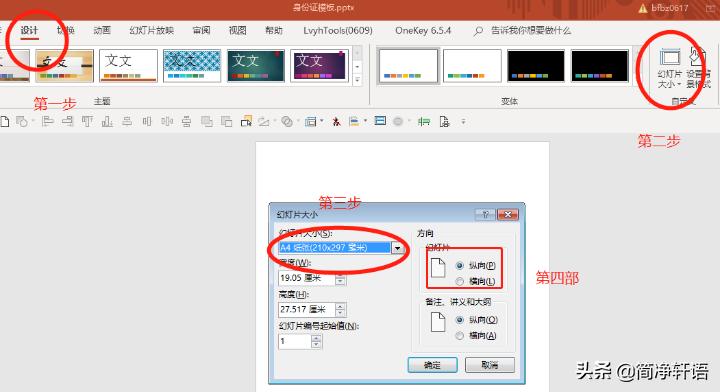Viewport: 720px width, 392px height.
Task: Expand the themes gallery with the More arrow
Action: coord(357,80)
